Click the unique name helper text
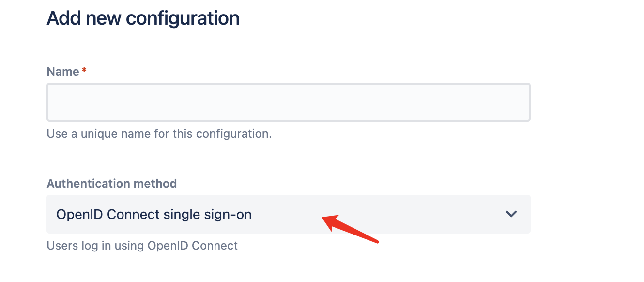The image size is (644, 282). [159, 133]
